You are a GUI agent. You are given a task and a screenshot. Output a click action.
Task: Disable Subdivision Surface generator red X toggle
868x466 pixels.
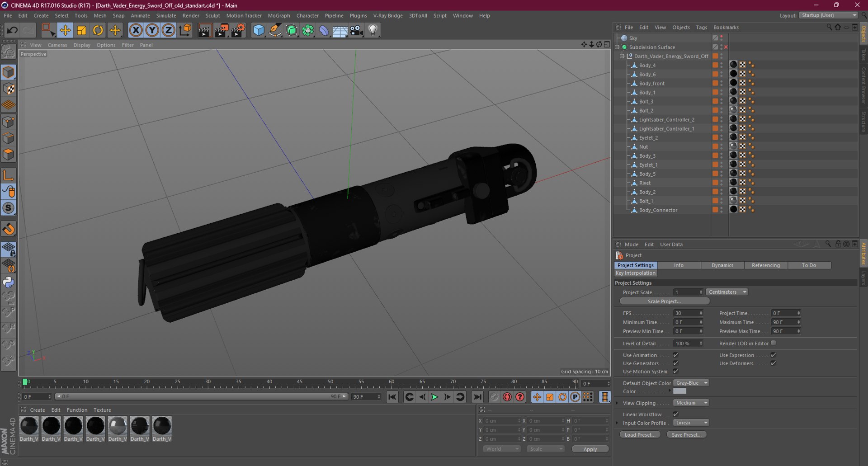tap(726, 47)
